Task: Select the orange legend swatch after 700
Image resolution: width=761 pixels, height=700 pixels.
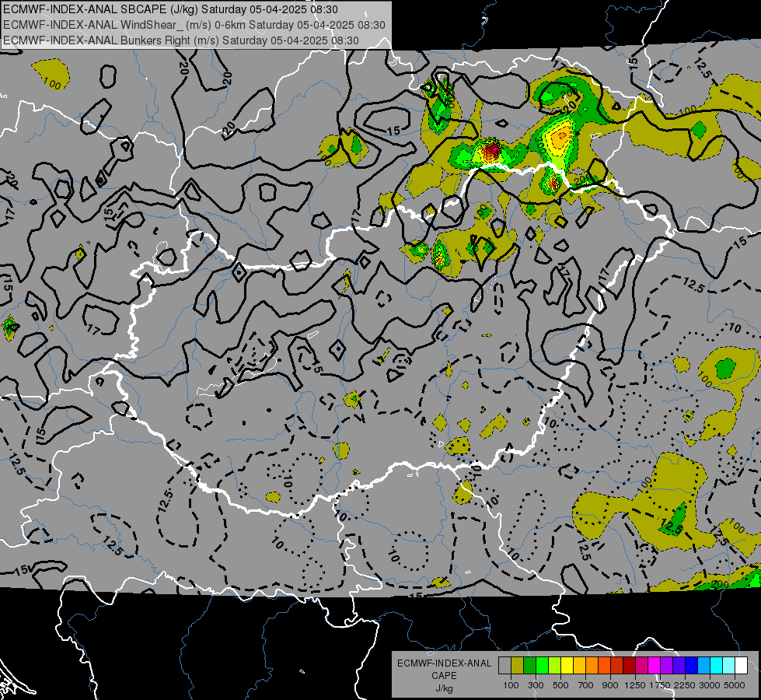Action: (592, 666)
